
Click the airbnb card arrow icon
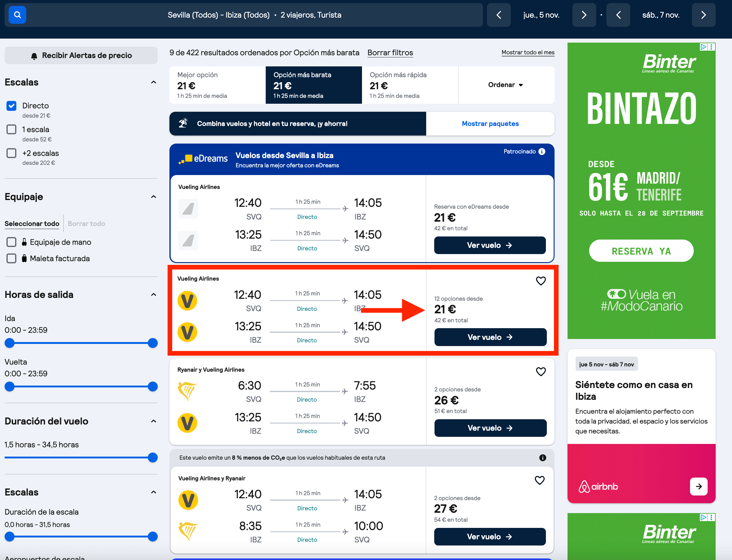tap(699, 487)
